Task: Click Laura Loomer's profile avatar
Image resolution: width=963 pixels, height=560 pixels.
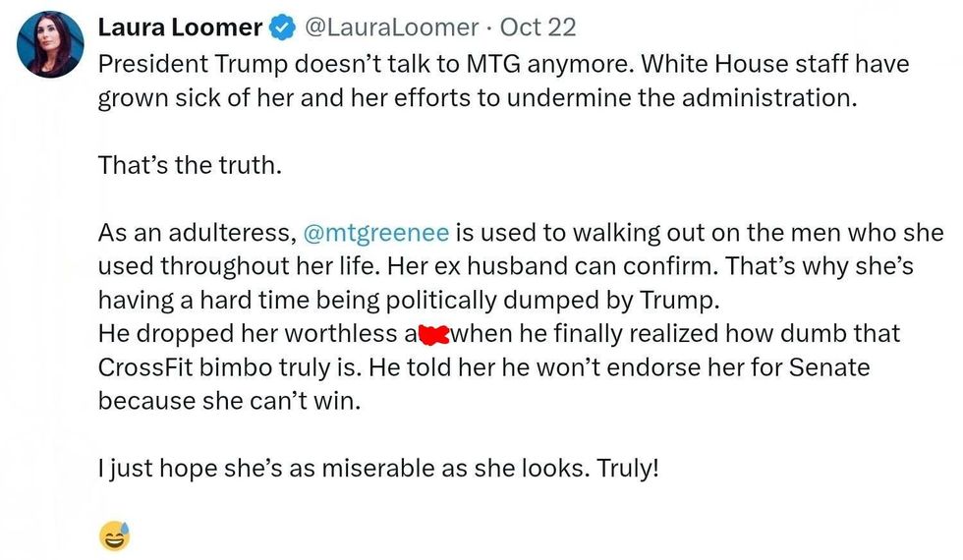Action: pos(49,43)
